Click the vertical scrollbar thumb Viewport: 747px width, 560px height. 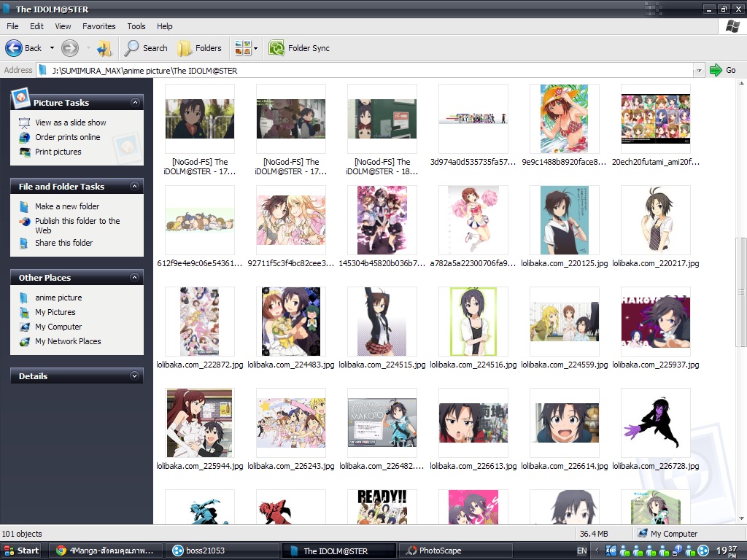(x=741, y=292)
